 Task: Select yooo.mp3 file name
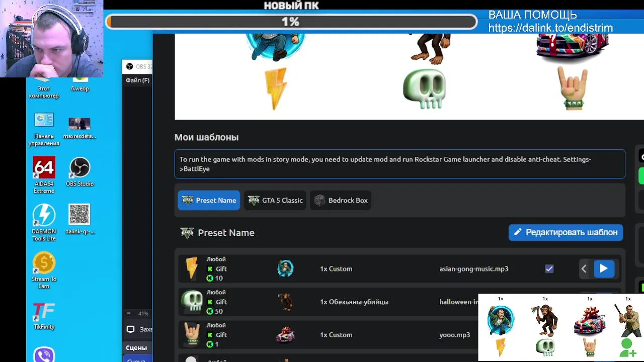(x=454, y=335)
